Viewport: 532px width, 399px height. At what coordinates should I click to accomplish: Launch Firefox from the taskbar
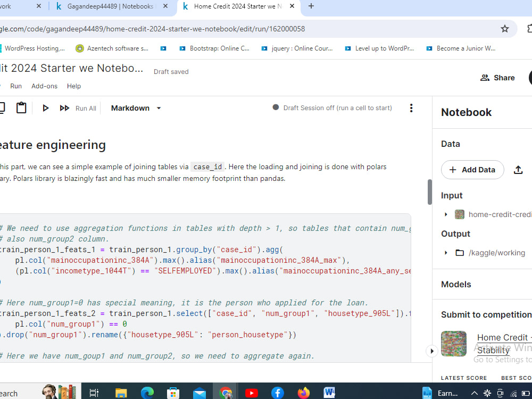point(304,393)
